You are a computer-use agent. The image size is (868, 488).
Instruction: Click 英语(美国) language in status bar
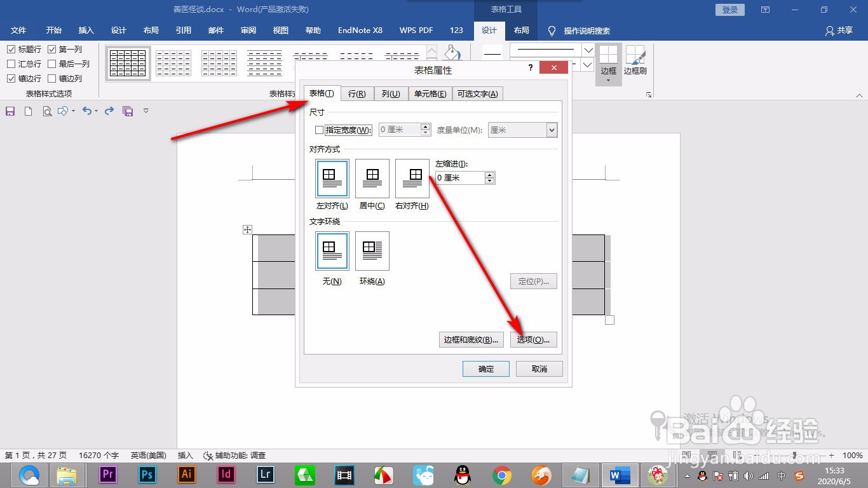[149, 456]
